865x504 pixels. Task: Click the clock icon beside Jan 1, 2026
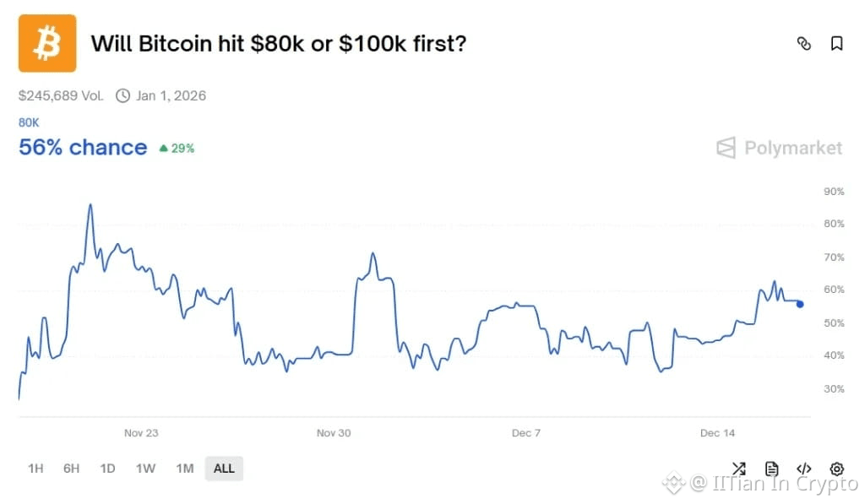click(x=123, y=95)
